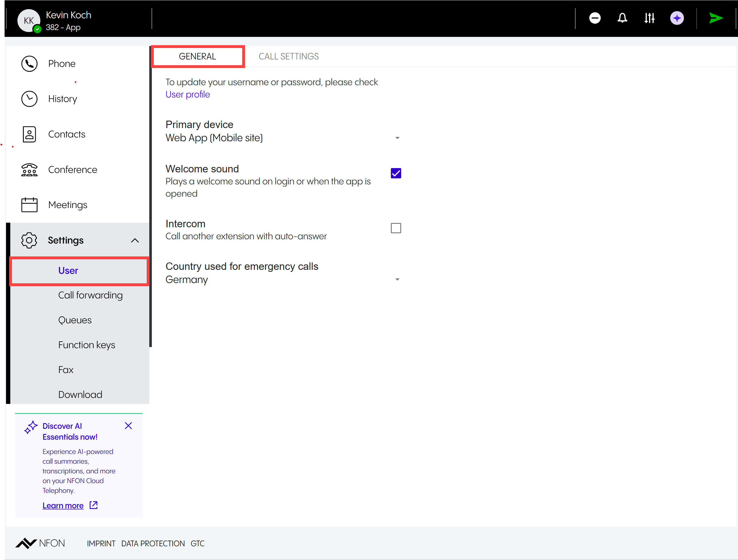Open Function keys settings
This screenshot has height=560, width=738.
tap(87, 345)
